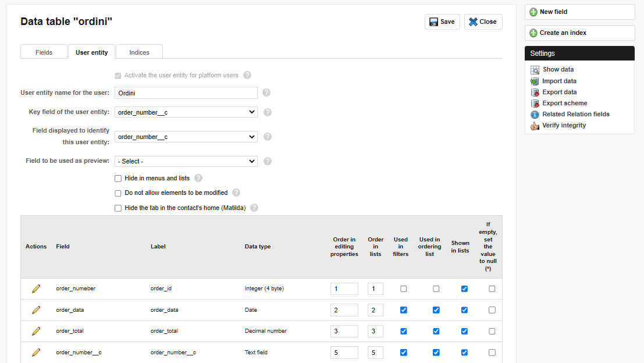Click the Verify integrity thumbs-up icon
644x363 pixels.
point(535,126)
